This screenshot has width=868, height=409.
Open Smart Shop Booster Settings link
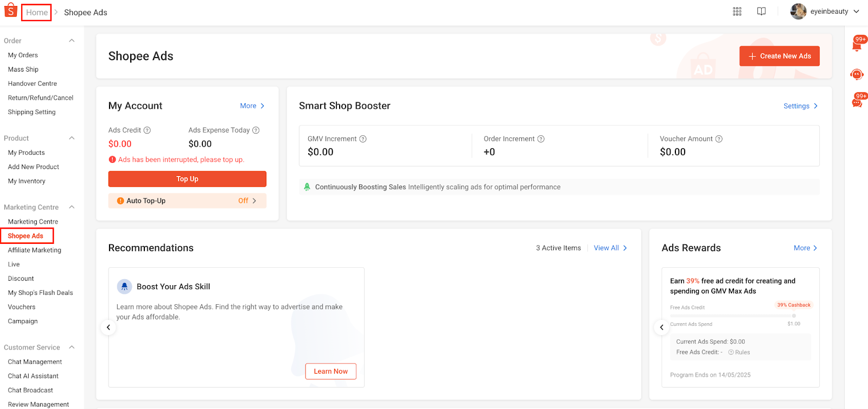point(801,106)
